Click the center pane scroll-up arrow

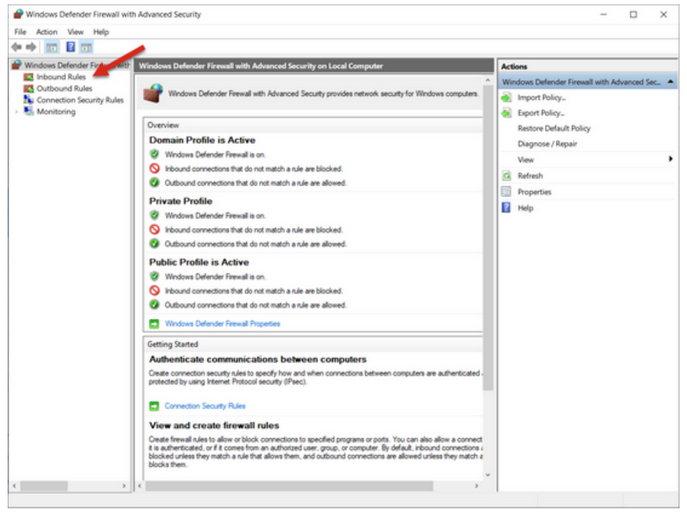pos(488,81)
